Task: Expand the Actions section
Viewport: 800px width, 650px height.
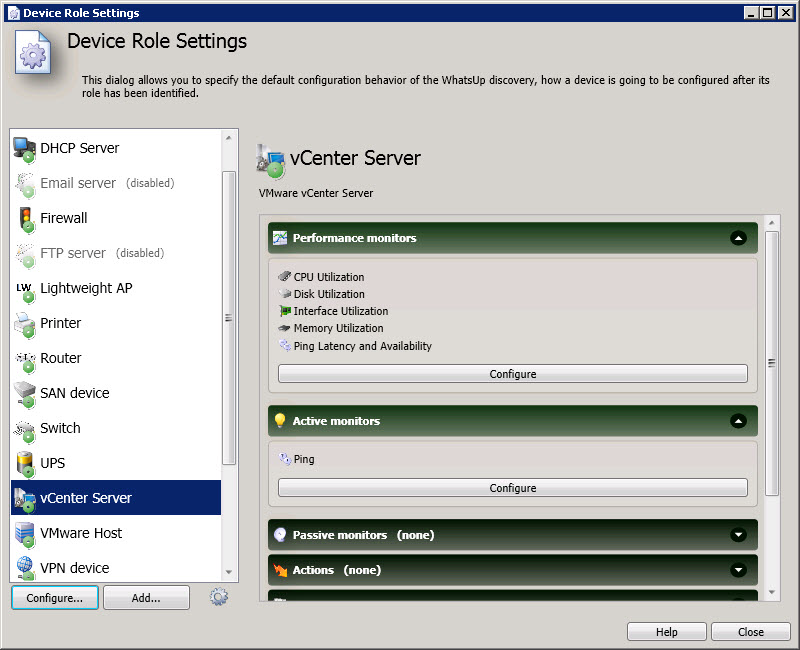Action: [x=738, y=570]
